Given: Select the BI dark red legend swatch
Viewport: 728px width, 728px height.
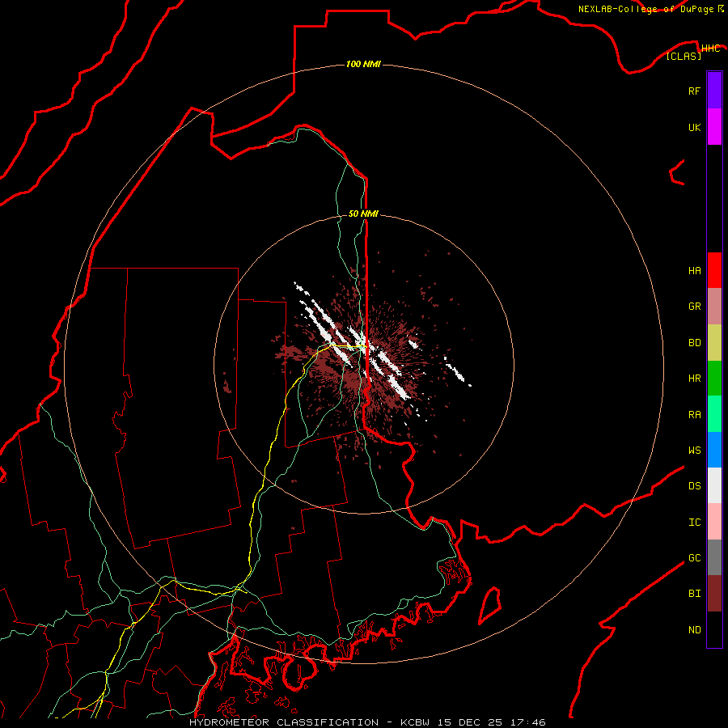Looking at the screenshot, I should click(x=714, y=594).
